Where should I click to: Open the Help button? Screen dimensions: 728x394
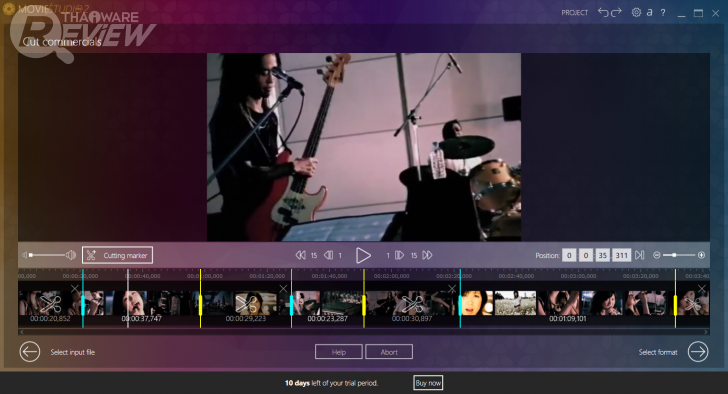coord(338,352)
